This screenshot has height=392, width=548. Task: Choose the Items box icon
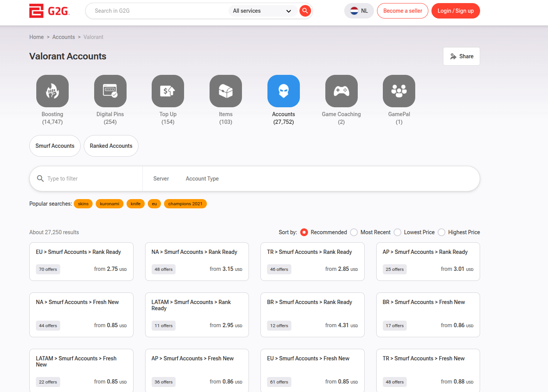226,91
